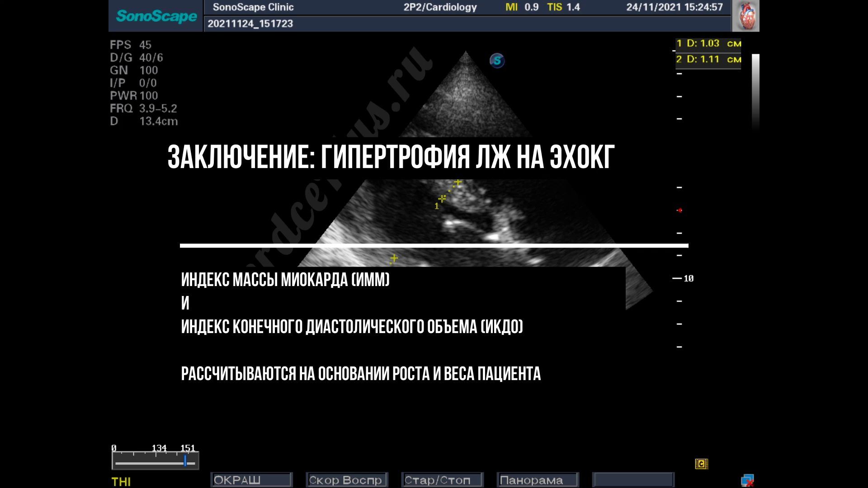Click the FPS 45 parameter
868x488 pixels.
coord(131,45)
